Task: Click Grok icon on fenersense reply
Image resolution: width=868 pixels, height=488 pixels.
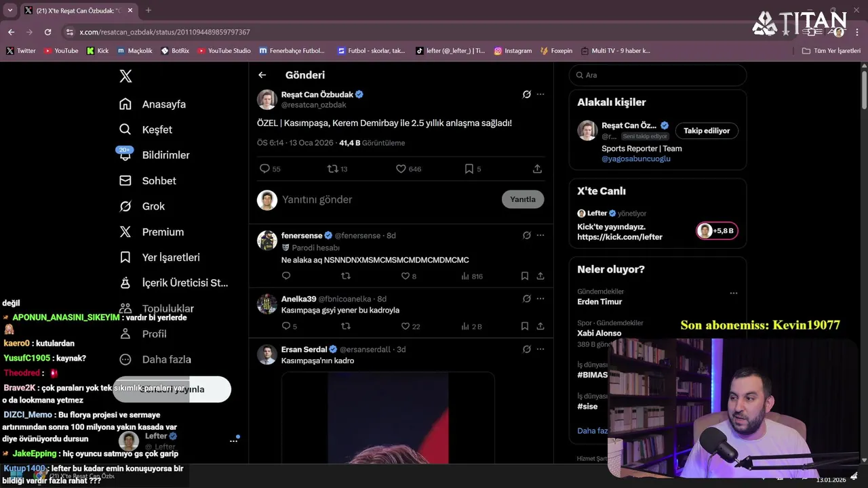Action: 526,235
